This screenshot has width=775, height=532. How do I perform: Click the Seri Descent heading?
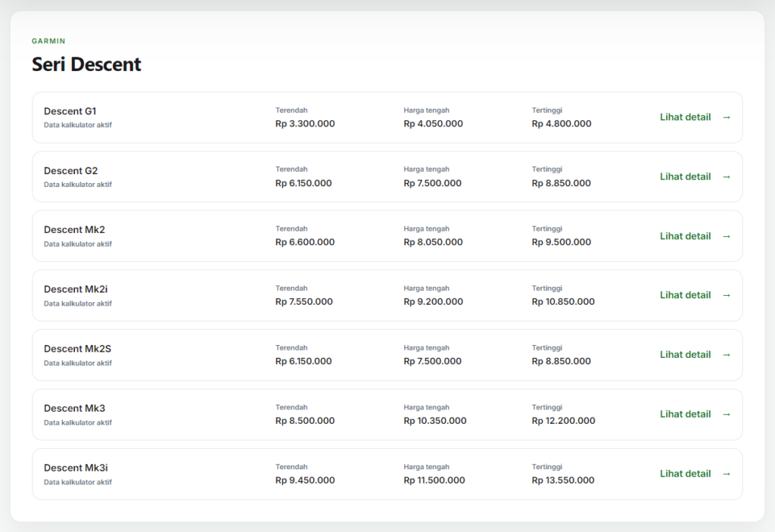click(86, 64)
